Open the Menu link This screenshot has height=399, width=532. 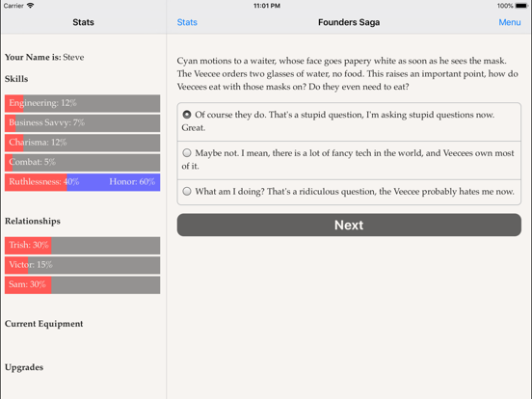click(x=509, y=22)
